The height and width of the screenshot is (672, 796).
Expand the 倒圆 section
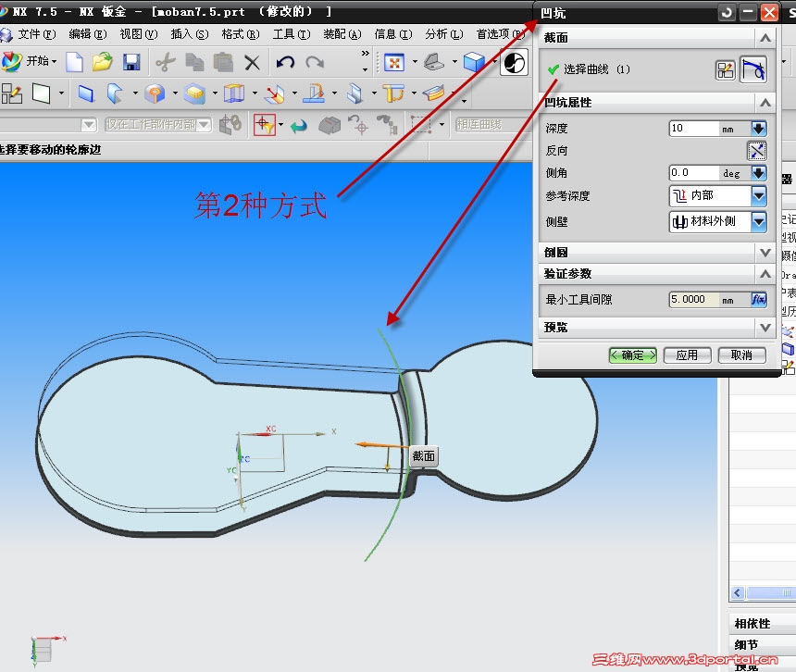point(765,253)
